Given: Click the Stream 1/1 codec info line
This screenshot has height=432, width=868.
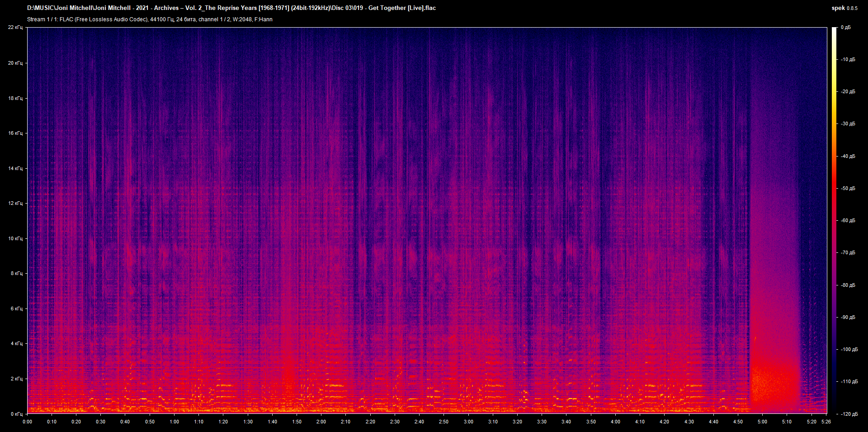Looking at the screenshot, I should (x=150, y=19).
